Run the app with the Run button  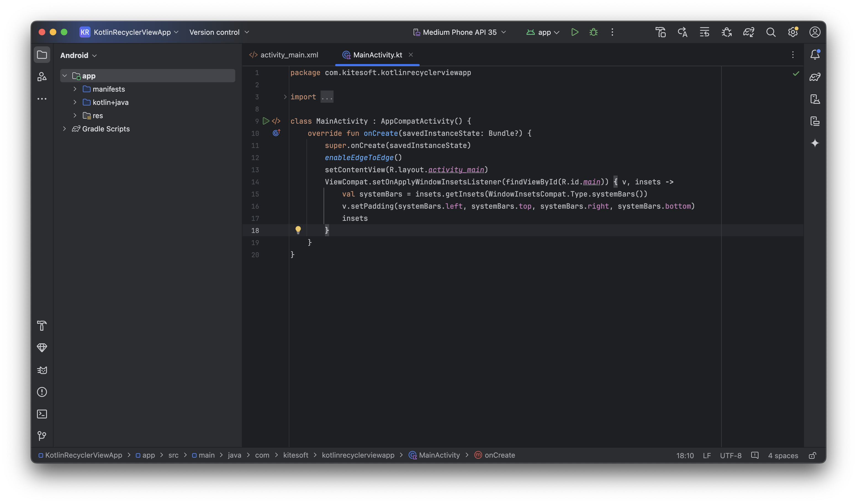point(575,32)
